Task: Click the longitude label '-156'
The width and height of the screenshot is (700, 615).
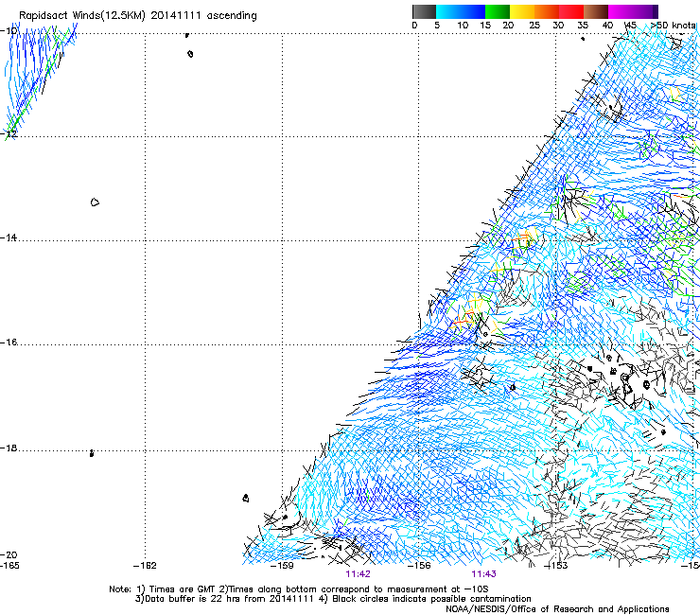Action: [x=419, y=566]
